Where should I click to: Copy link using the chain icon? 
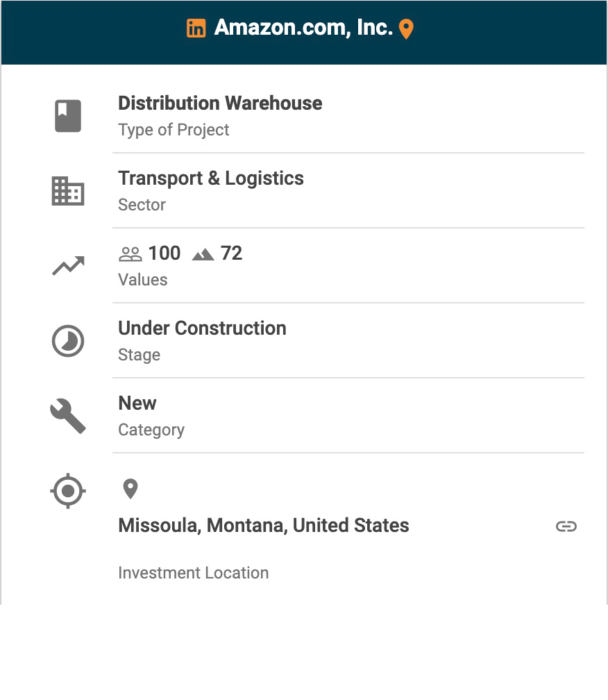[x=566, y=526]
